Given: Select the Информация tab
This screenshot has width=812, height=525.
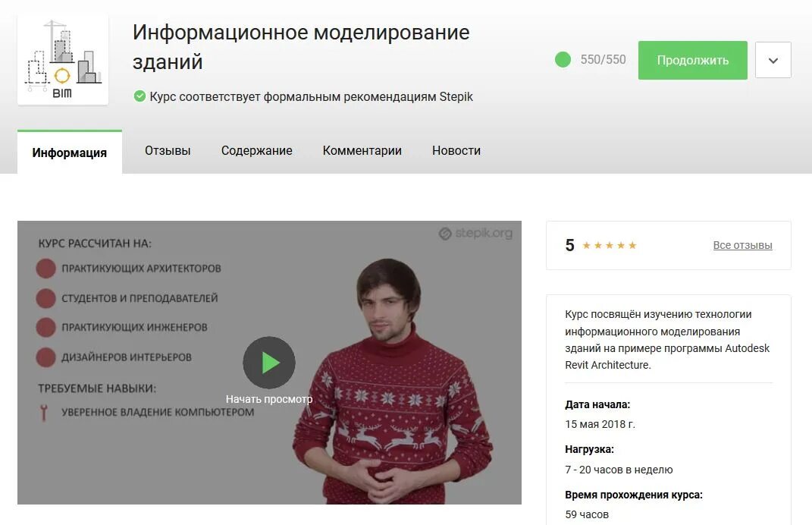Looking at the screenshot, I should click(70, 152).
